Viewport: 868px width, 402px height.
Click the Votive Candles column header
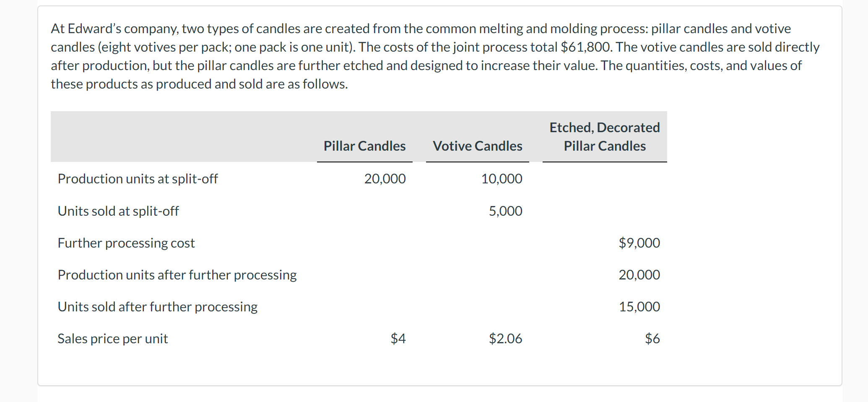point(477,146)
